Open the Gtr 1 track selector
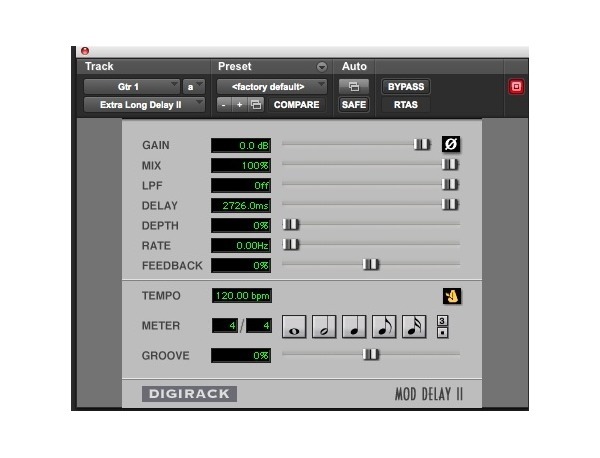The image size is (600, 458). pos(132,87)
